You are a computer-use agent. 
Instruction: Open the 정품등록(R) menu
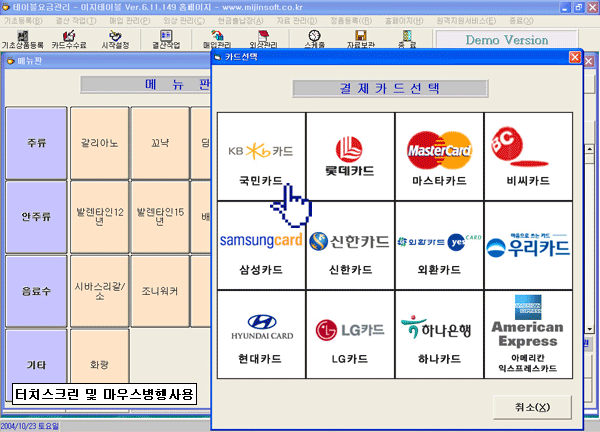pyautogui.click(x=351, y=21)
